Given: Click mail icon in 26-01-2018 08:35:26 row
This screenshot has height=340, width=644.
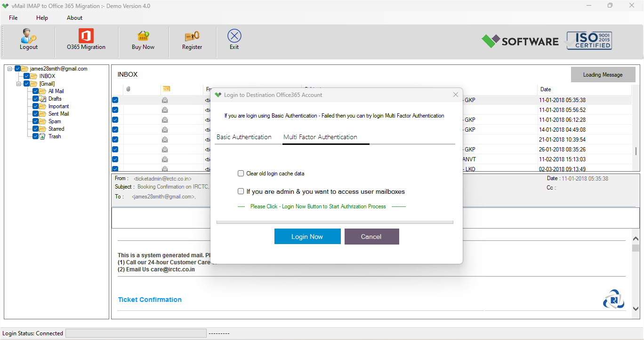Looking at the screenshot, I should click(165, 150).
